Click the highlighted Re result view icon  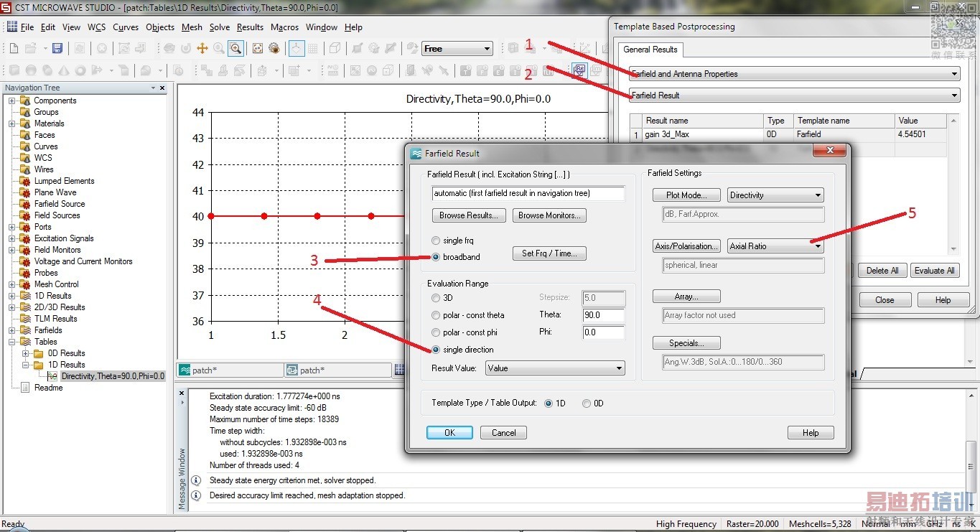point(579,70)
